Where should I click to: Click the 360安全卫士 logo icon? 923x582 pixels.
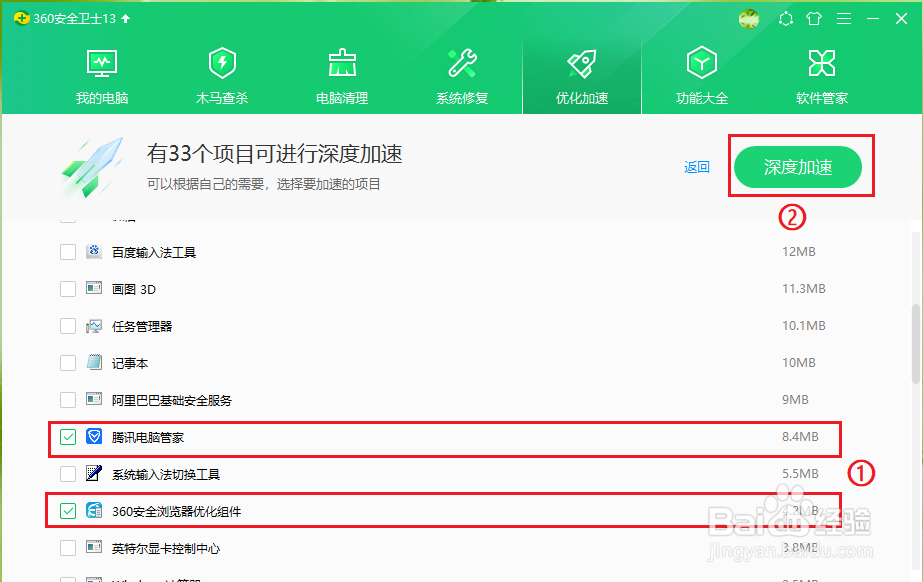[22, 18]
